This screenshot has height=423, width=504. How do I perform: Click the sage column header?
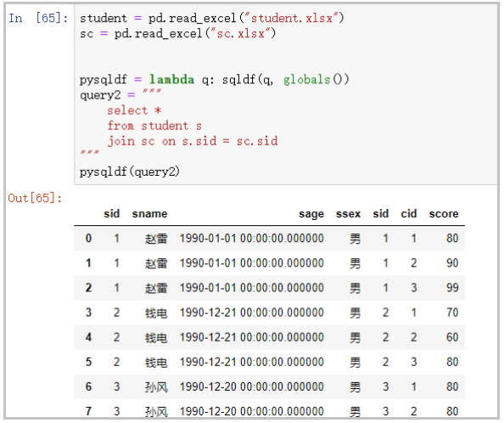311,214
